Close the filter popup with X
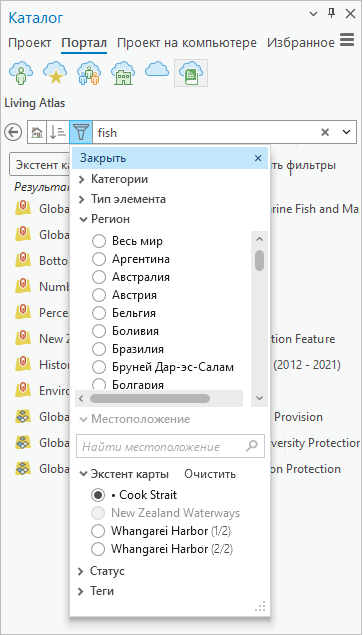 [x=258, y=158]
